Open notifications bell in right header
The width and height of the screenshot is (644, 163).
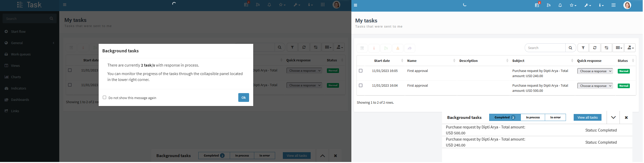[x=560, y=5]
